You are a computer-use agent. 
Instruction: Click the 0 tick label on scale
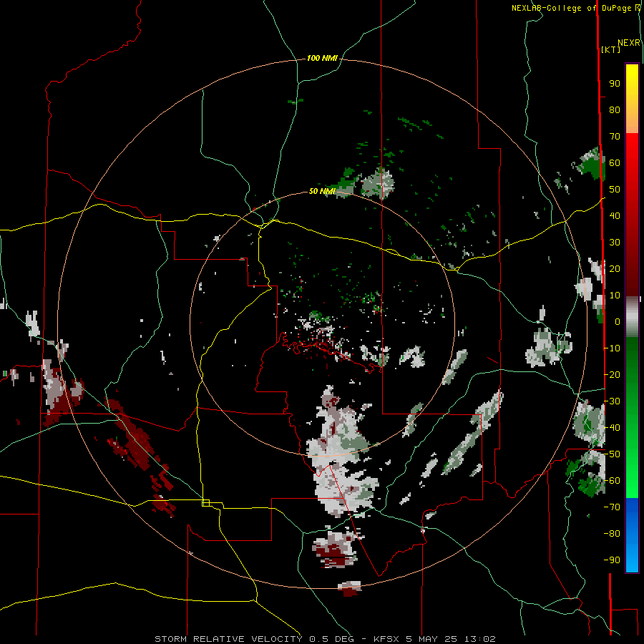click(618, 322)
